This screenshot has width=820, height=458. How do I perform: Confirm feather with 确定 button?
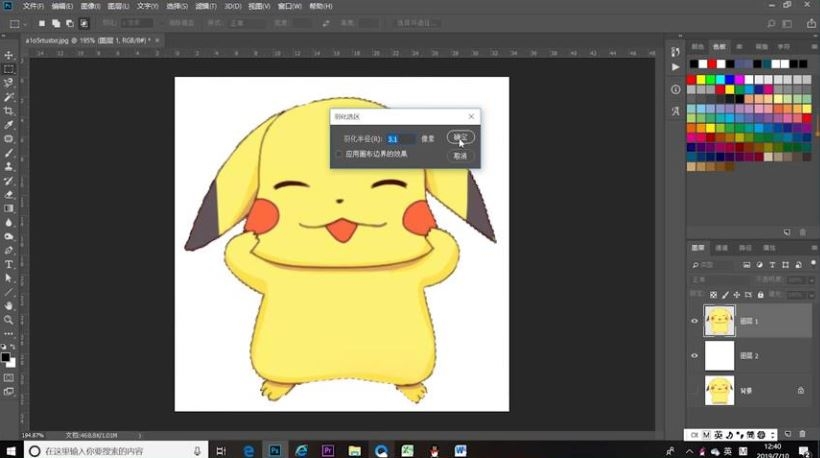pyautogui.click(x=460, y=138)
